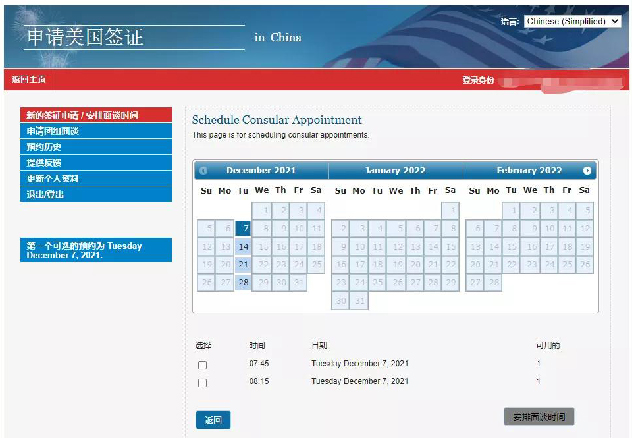Select December 28 in the calendar
632x438 pixels.
tap(243, 282)
